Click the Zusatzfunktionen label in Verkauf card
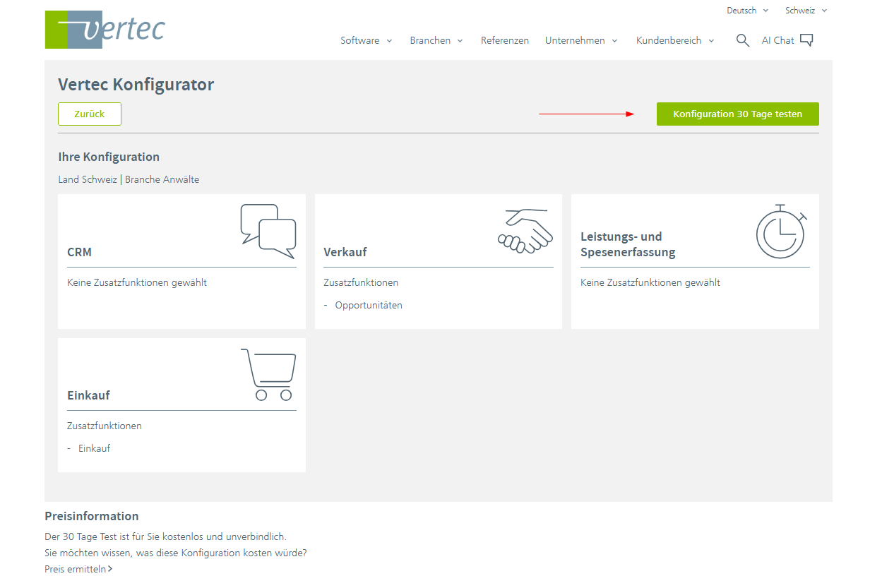 point(361,283)
